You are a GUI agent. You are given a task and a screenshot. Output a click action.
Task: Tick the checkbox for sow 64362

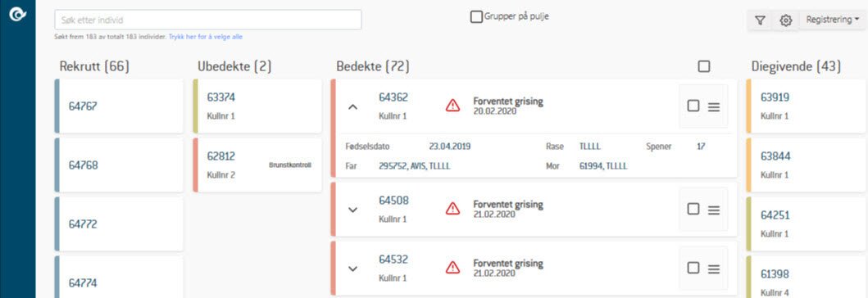tap(693, 106)
